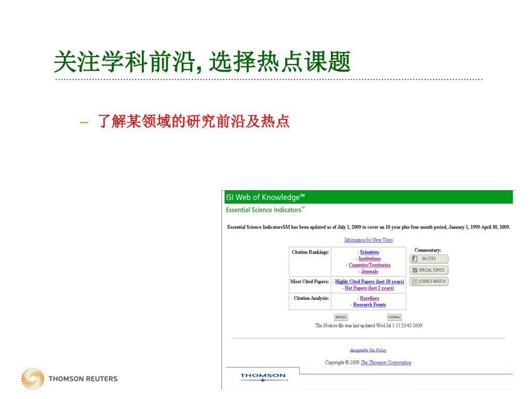Click the red bullet text 了解某领域的研究前沿及热点
This screenshot has height=399, width=532.
[x=193, y=121]
